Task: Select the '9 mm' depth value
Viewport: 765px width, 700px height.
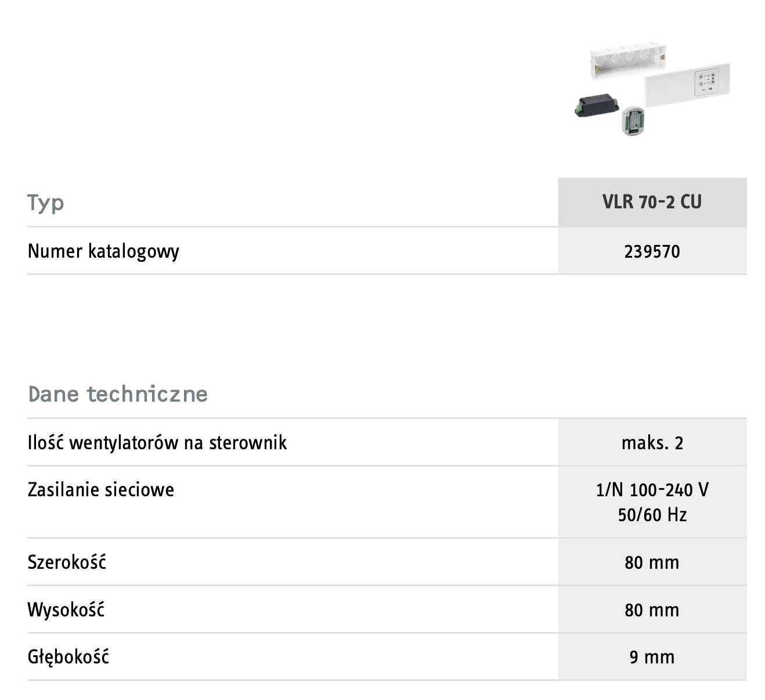Action: pos(652,657)
